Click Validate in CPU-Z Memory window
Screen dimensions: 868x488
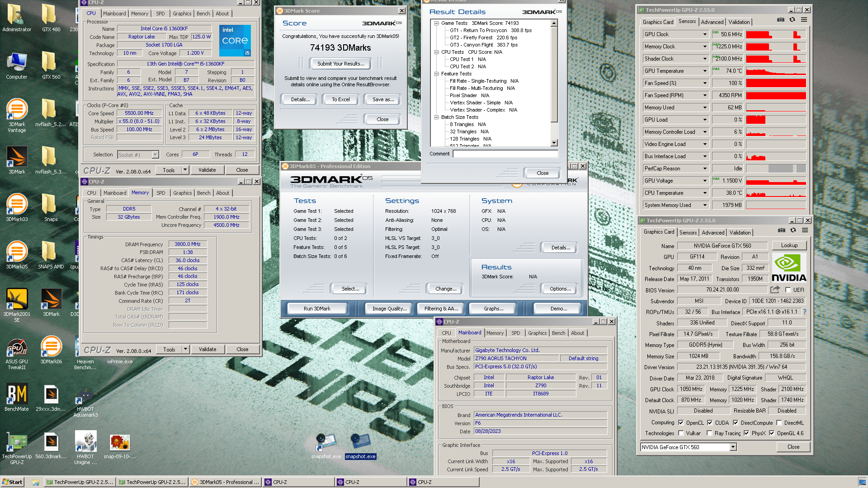click(x=208, y=349)
